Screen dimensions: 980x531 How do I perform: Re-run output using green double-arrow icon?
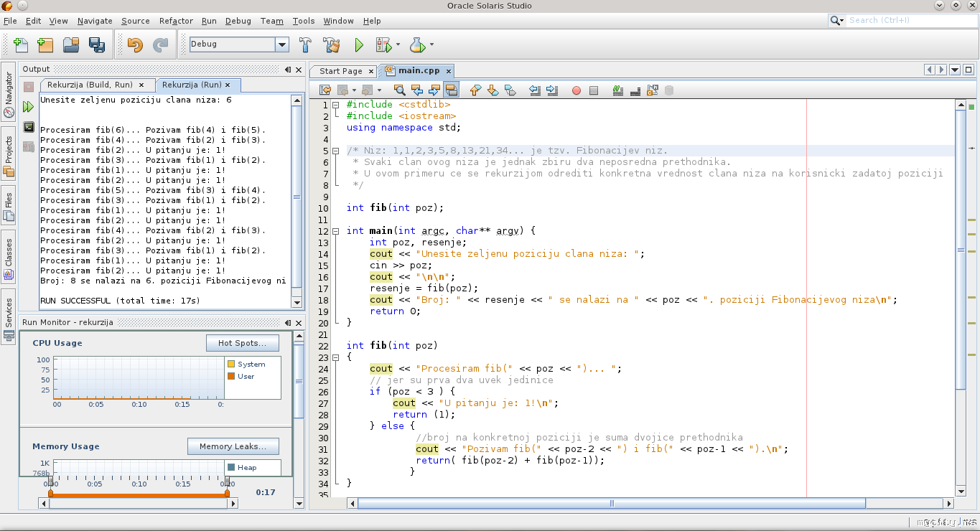28,107
